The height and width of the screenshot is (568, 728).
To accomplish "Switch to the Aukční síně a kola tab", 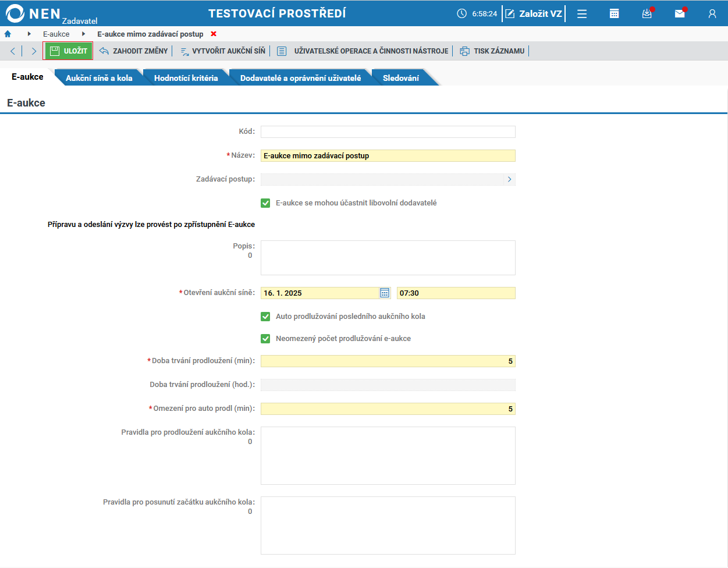I will 99,78.
